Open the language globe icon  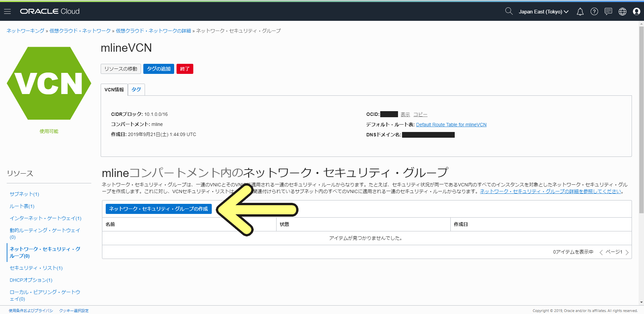coord(622,12)
